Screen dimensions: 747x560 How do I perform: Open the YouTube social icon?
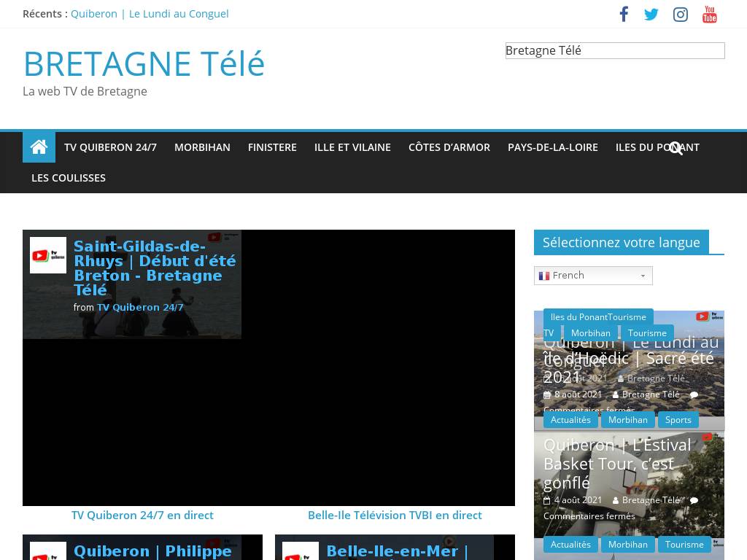coord(710,15)
